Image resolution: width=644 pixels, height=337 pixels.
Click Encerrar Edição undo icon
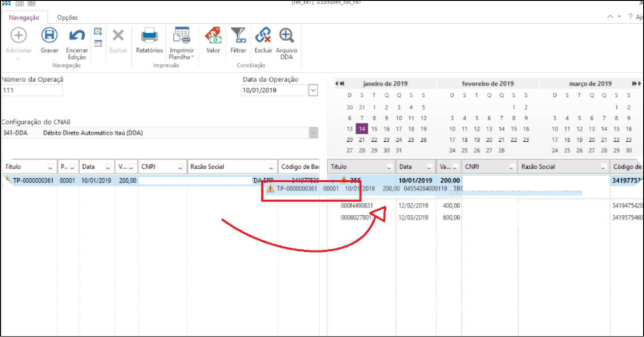(x=77, y=36)
